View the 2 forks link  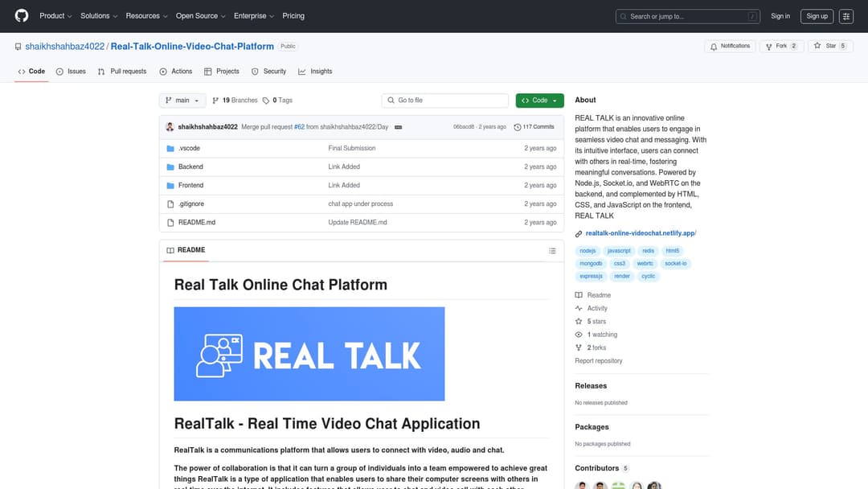[591, 347]
